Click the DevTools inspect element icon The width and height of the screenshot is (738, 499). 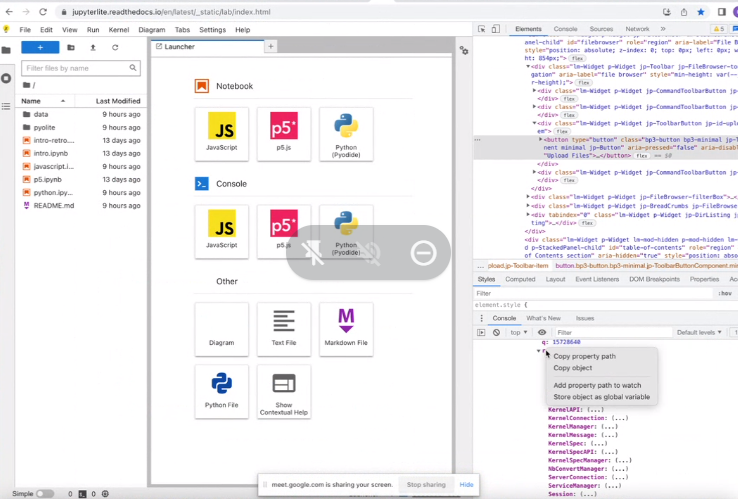point(481,29)
